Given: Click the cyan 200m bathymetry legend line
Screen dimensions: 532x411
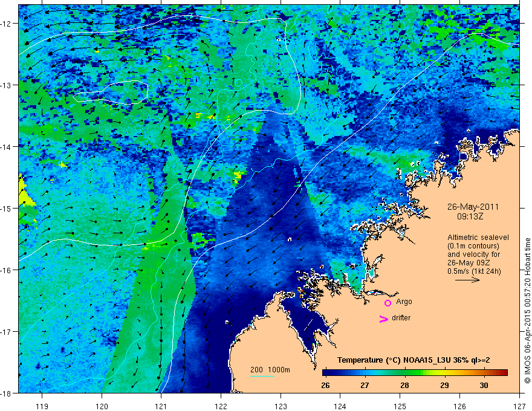Looking at the screenshot, I should pos(262,376).
